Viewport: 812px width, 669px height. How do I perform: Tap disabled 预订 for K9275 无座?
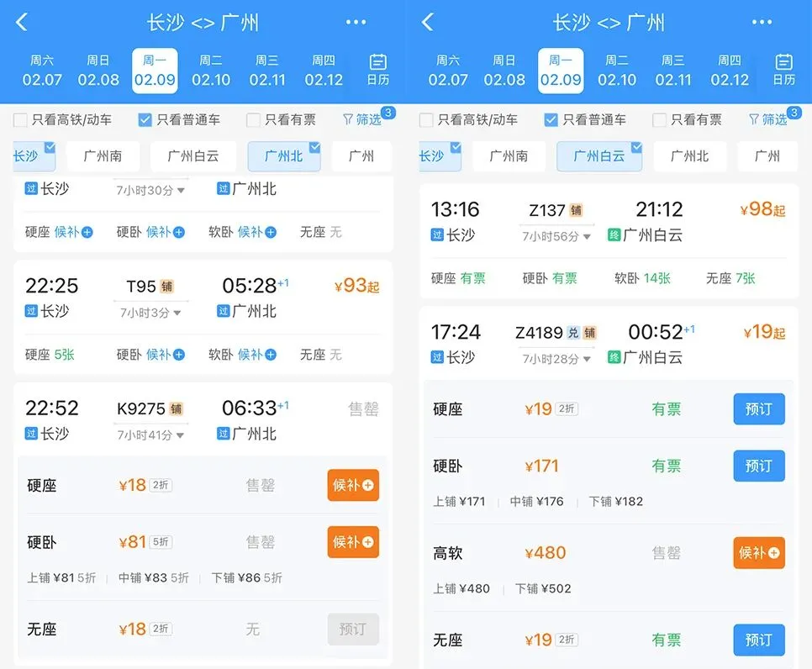(353, 629)
